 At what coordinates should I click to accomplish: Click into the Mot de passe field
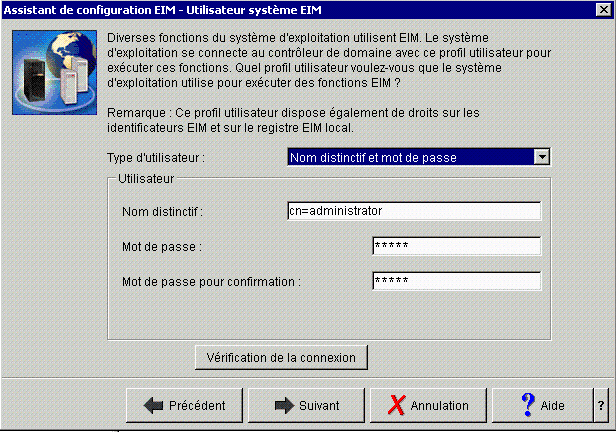tap(456, 246)
